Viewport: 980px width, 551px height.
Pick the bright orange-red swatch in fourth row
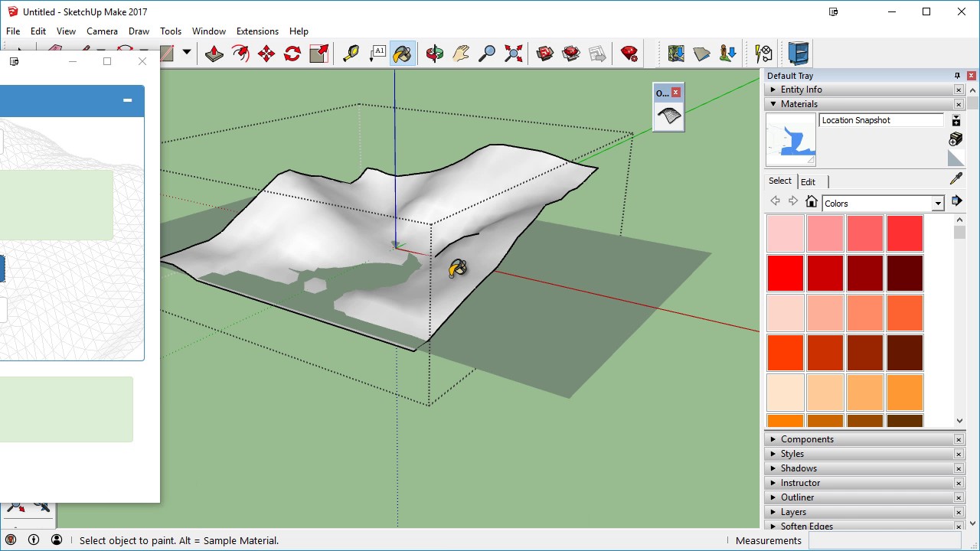(786, 353)
